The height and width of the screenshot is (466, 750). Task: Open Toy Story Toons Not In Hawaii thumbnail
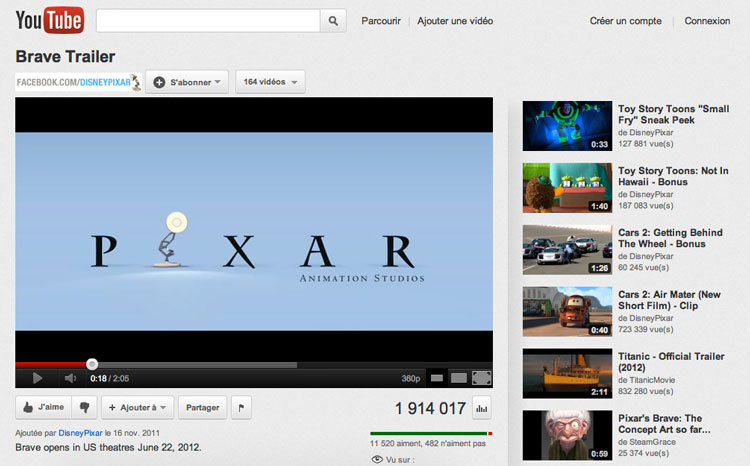click(567, 188)
